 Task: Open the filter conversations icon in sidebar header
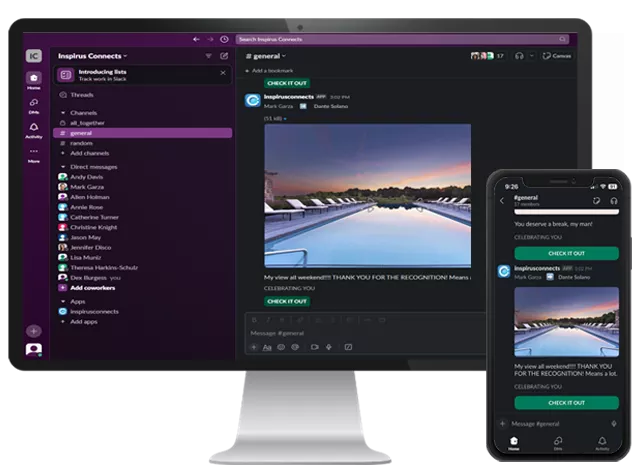[x=208, y=56]
